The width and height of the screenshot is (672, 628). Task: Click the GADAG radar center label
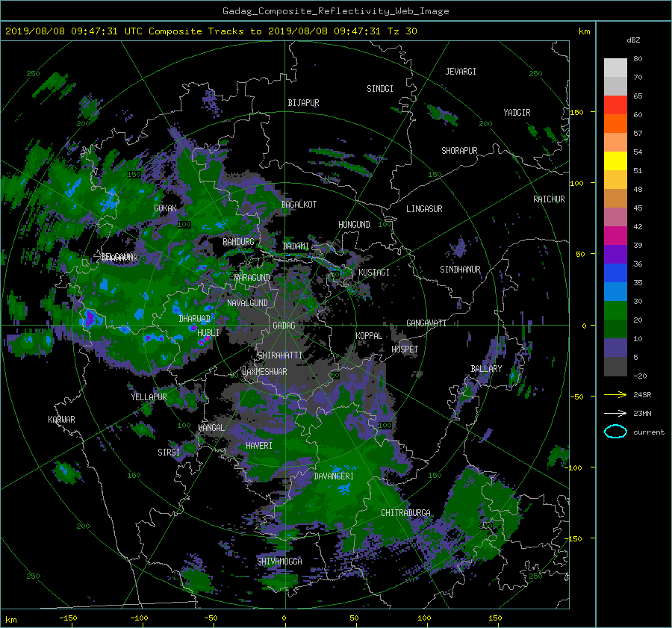(x=284, y=326)
